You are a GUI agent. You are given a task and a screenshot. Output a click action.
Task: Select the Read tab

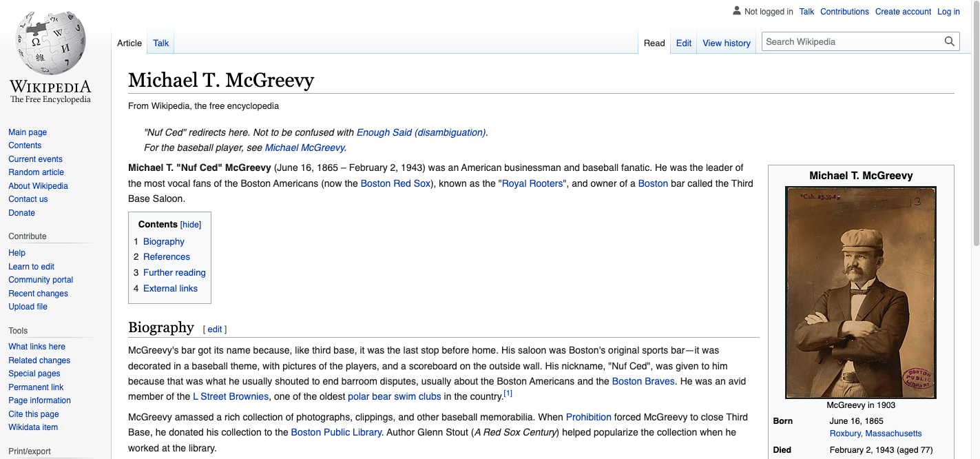pyautogui.click(x=654, y=43)
